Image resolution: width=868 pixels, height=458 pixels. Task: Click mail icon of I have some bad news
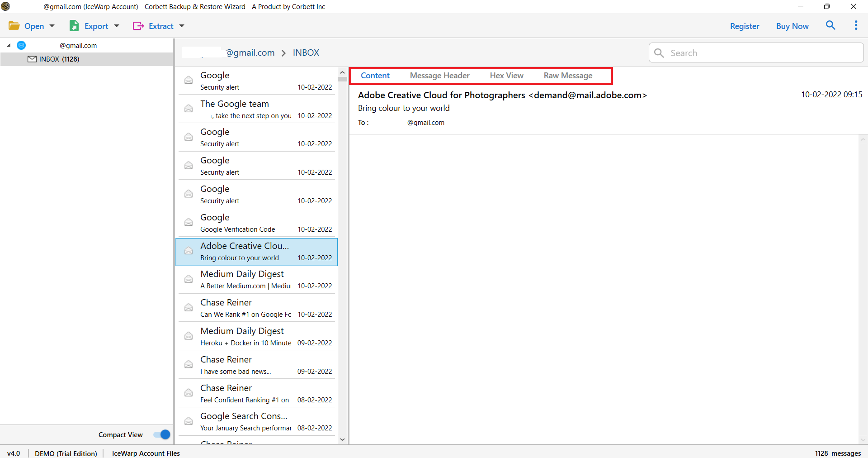(x=189, y=364)
